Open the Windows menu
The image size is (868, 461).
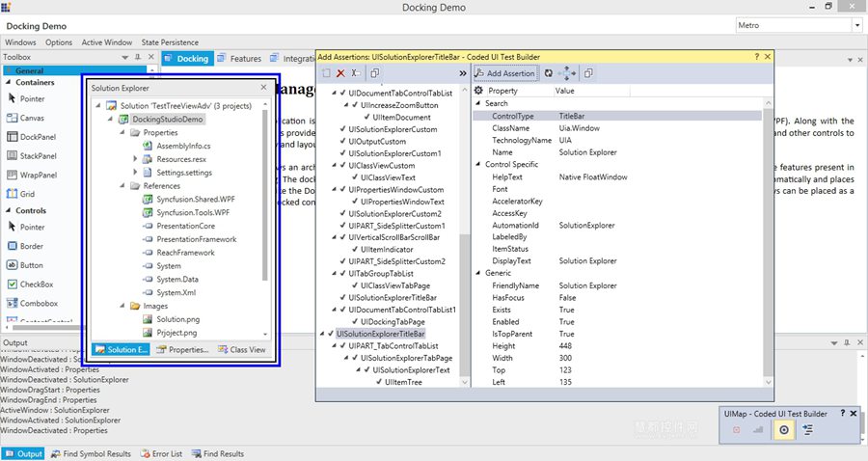20,42
